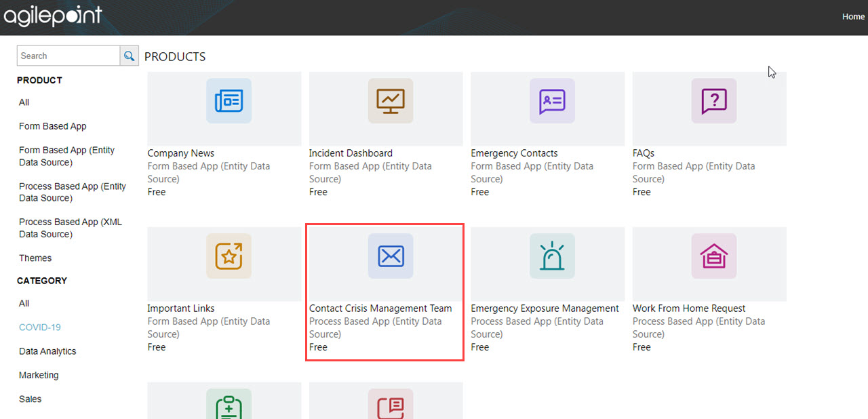
Task: Go to Home in top bar
Action: point(853,17)
